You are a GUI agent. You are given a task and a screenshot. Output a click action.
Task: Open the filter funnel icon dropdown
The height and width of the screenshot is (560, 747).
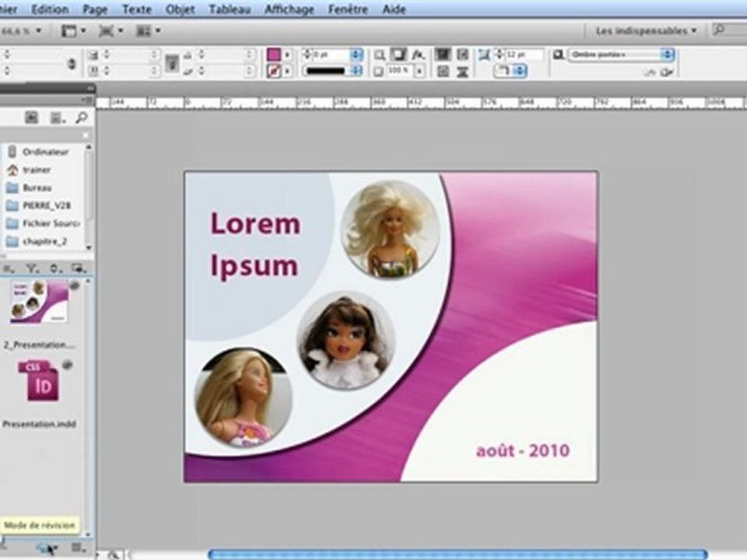click(32, 269)
